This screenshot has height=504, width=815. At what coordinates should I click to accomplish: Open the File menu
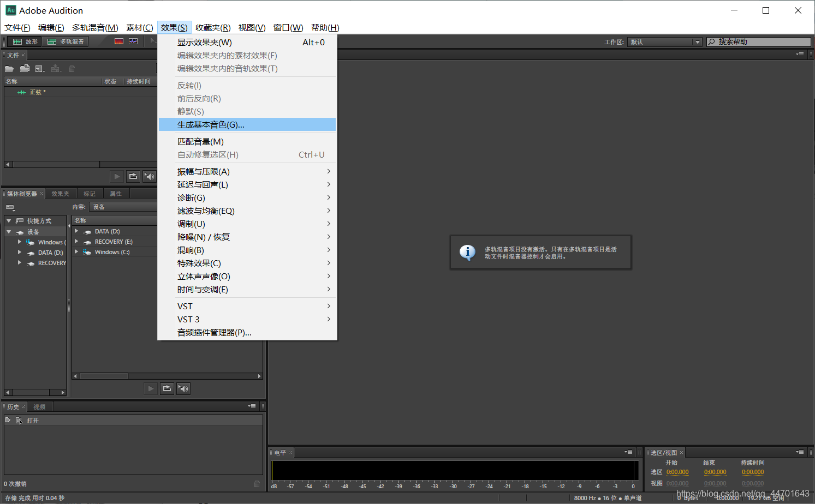[17, 28]
